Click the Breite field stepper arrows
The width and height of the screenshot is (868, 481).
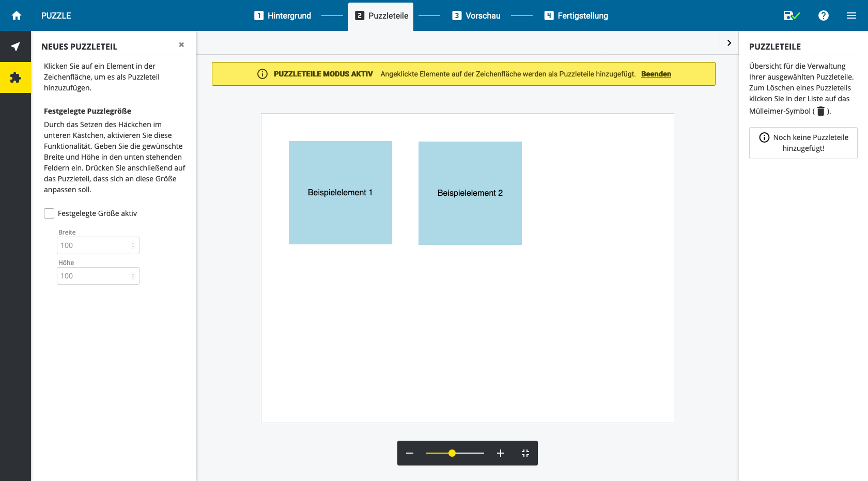[133, 245]
